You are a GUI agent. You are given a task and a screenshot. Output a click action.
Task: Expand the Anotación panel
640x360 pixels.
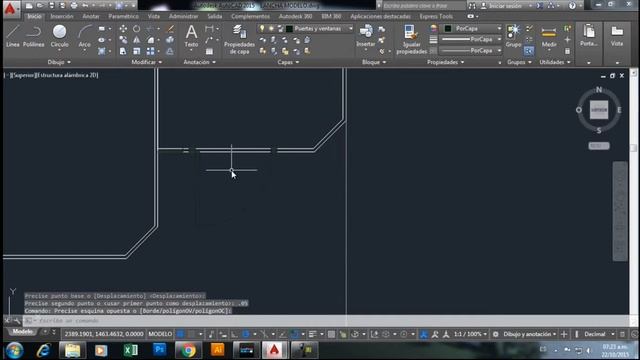coord(200,62)
